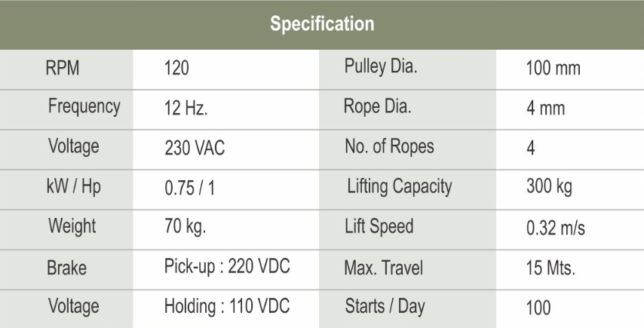
Task: Select the 100 mm pulley value
Action: tap(554, 68)
